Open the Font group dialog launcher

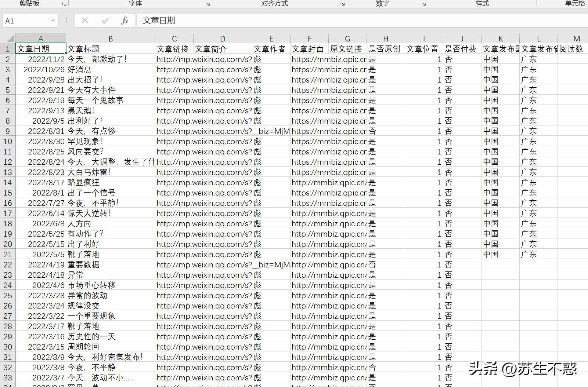[x=208, y=4]
